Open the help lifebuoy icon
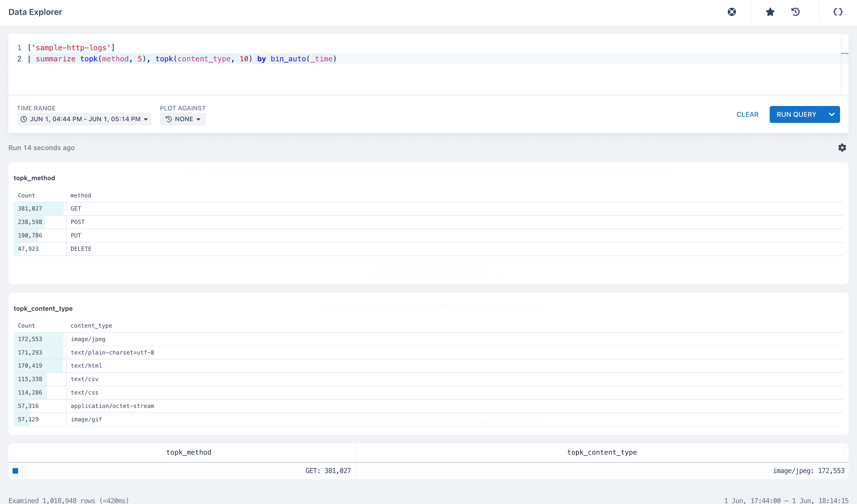Screen dimensions: 857x504 pyautogui.click(x=731, y=12)
